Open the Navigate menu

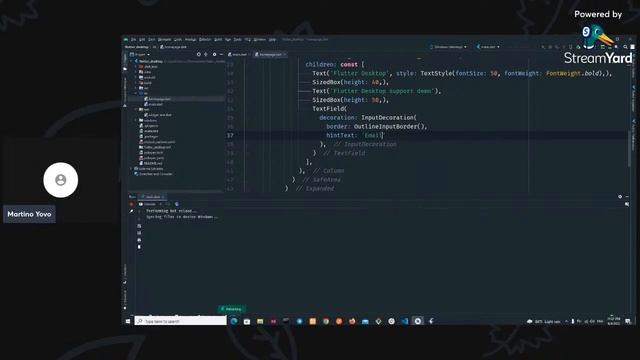pos(164,40)
